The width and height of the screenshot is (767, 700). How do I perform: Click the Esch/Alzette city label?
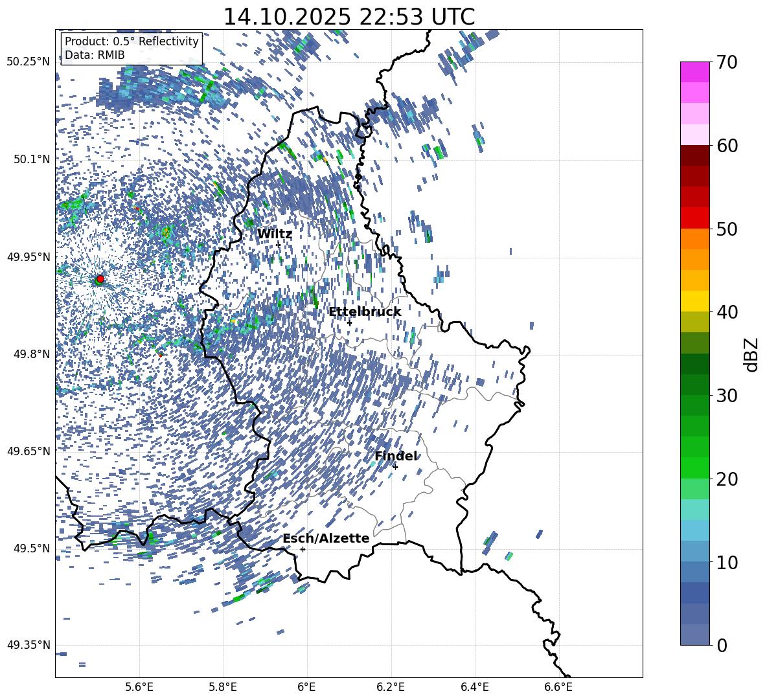[326, 538]
